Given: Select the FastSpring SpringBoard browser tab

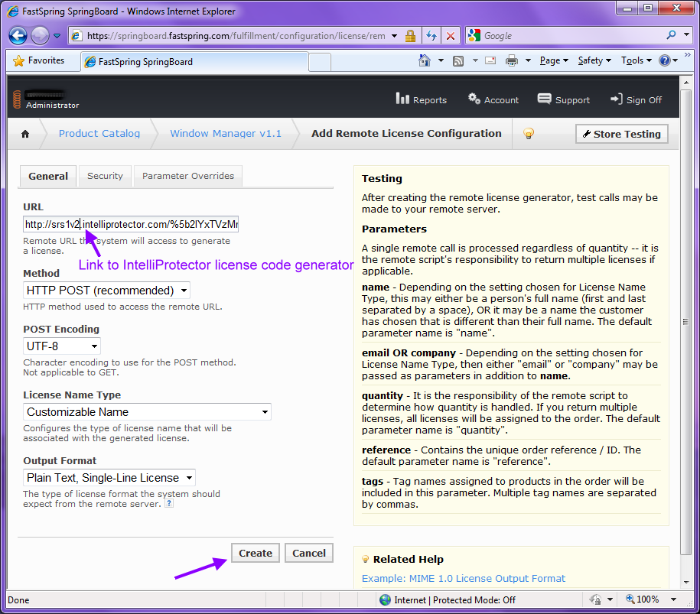Looking at the screenshot, I should pyautogui.click(x=194, y=62).
